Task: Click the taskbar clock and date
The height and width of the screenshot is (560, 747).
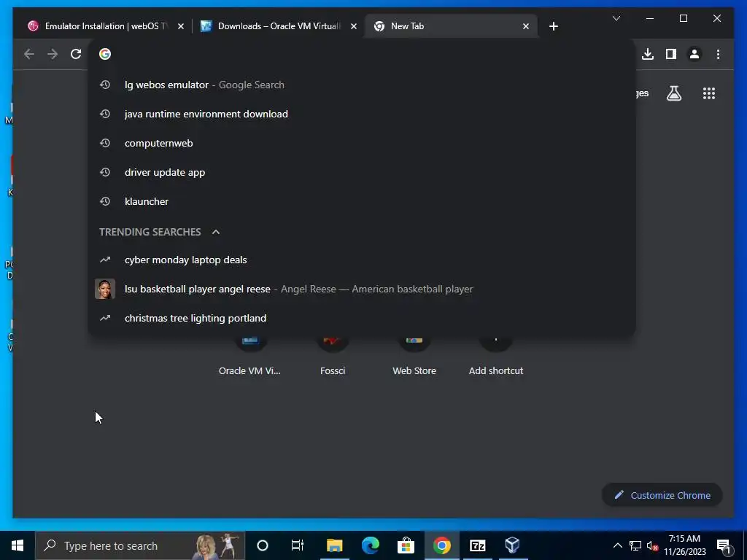Action: 684,545
